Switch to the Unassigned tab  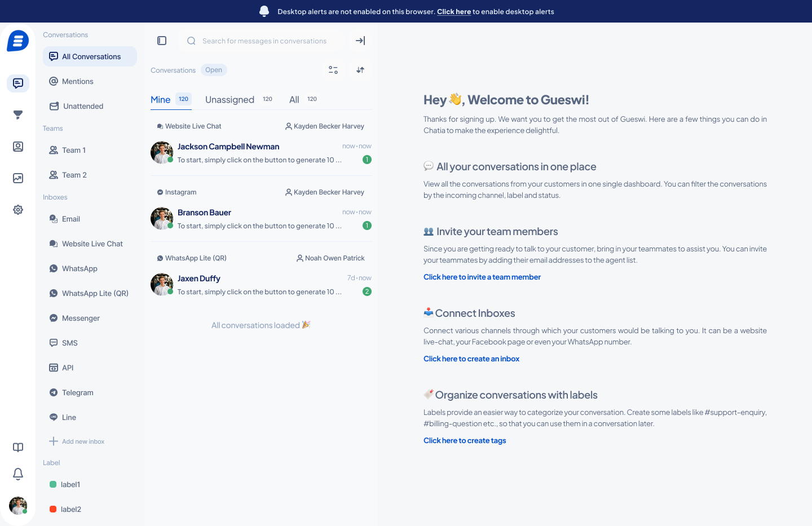230,100
